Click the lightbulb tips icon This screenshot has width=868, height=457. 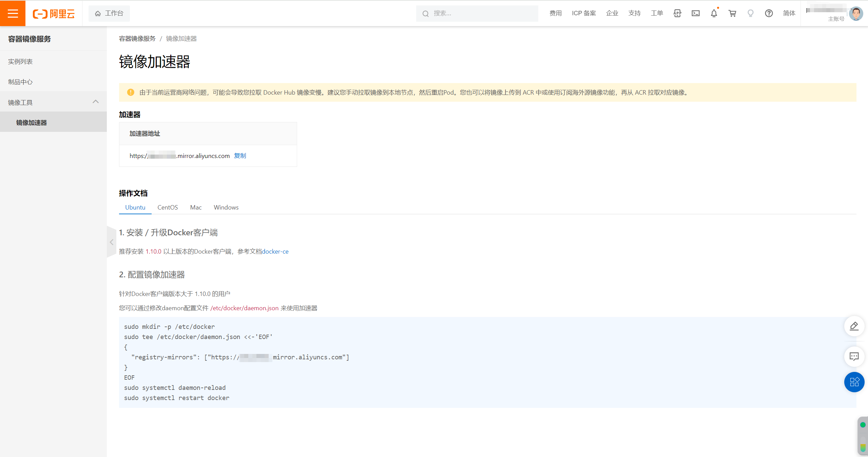point(750,13)
